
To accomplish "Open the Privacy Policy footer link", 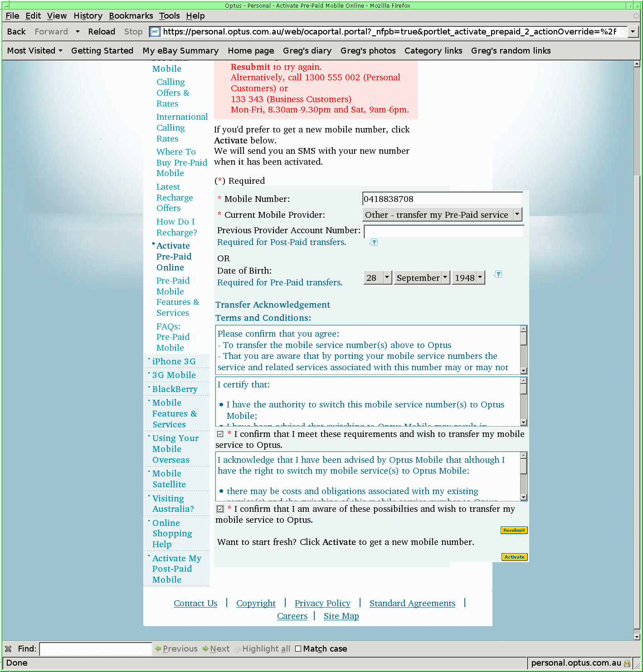I will click(x=322, y=603).
